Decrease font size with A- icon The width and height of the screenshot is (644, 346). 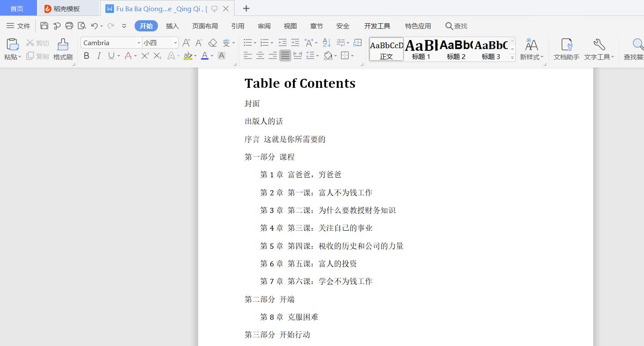(199, 43)
